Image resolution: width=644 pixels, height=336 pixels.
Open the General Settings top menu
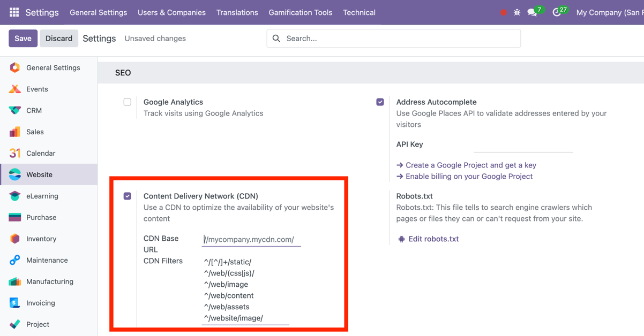(99, 12)
